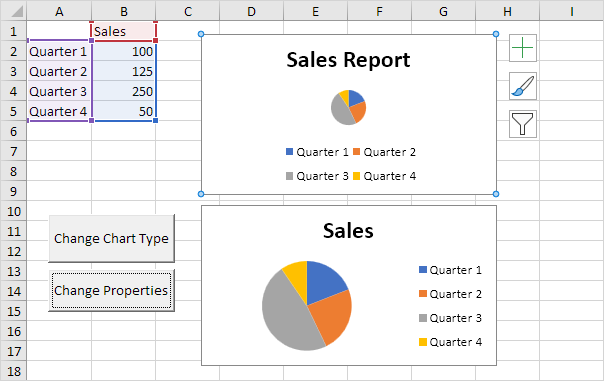Select cell A4 with Quarter 3
The image size is (604, 381).
click(x=59, y=91)
